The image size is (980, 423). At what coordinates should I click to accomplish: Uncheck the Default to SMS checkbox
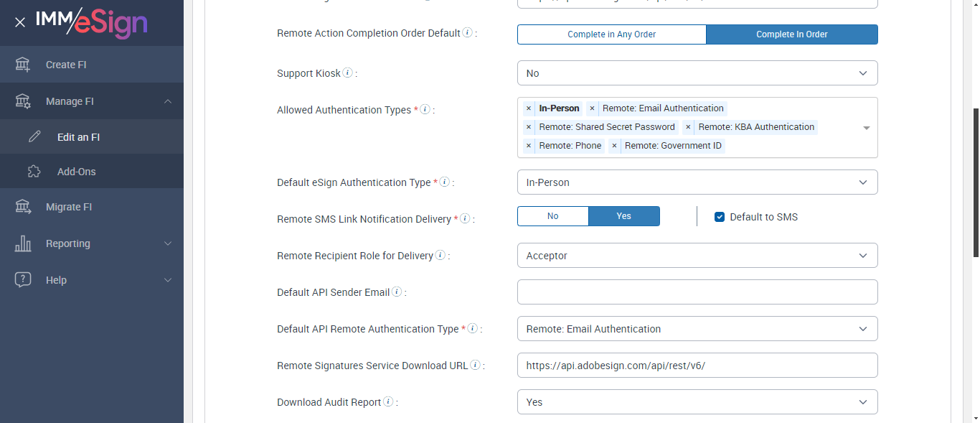[x=720, y=217]
